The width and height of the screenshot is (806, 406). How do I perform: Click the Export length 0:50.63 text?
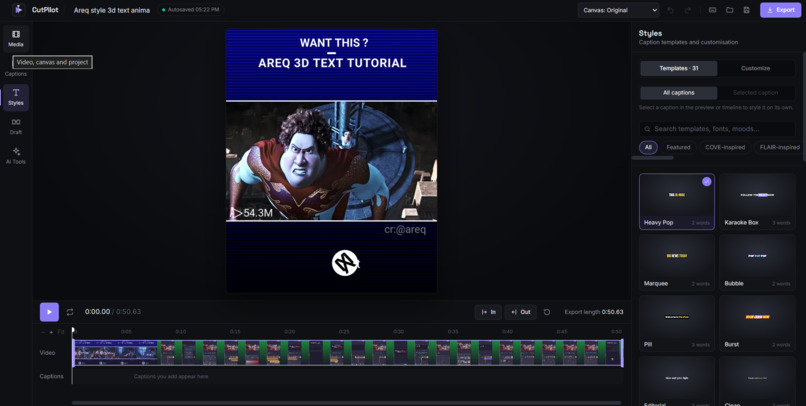pos(594,312)
